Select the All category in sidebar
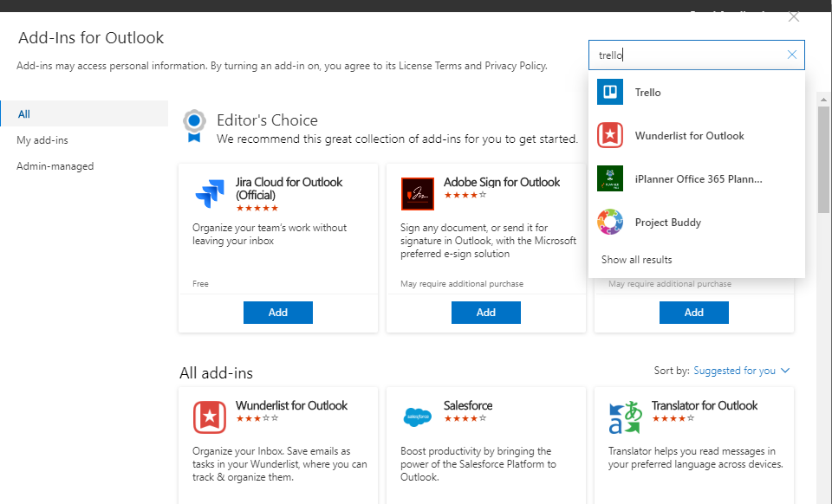The image size is (832, 504). tap(84, 114)
